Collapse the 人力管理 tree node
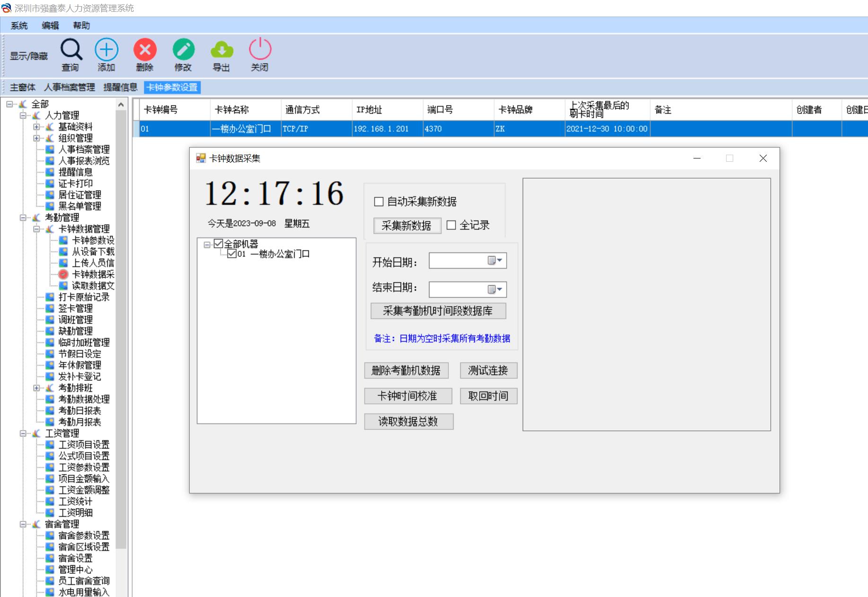This screenshot has width=868, height=597. (23, 115)
